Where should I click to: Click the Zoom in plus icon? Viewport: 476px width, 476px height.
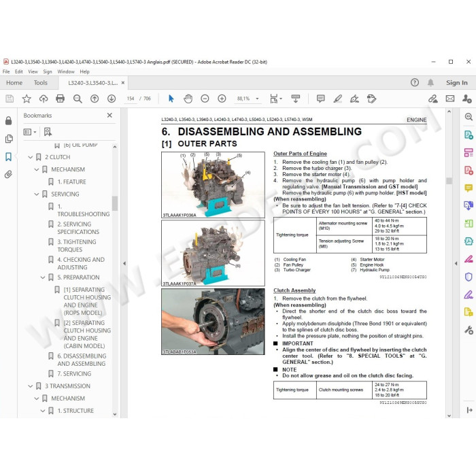click(222, 99)
